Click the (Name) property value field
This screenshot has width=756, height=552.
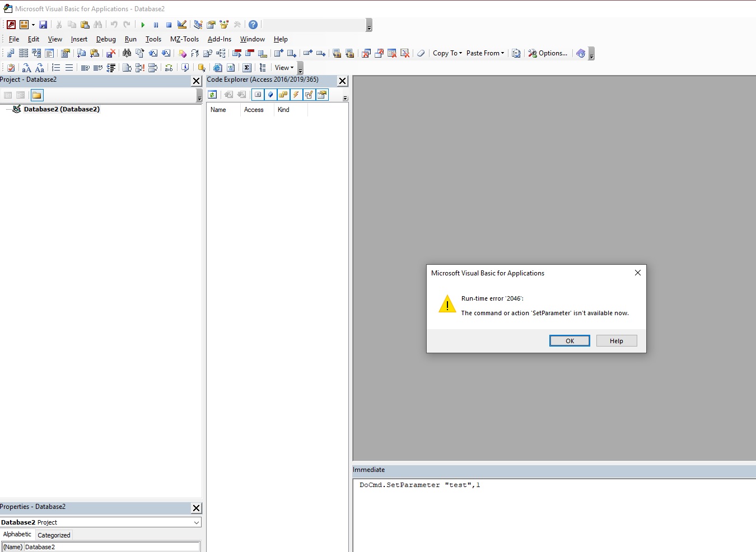[x=112, y=547]
